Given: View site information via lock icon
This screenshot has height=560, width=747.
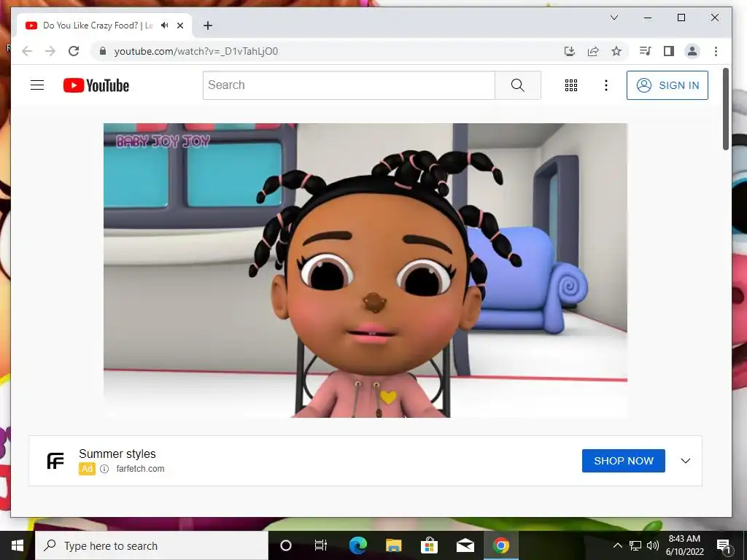Looking at the screenshot, I should (102, 51).
